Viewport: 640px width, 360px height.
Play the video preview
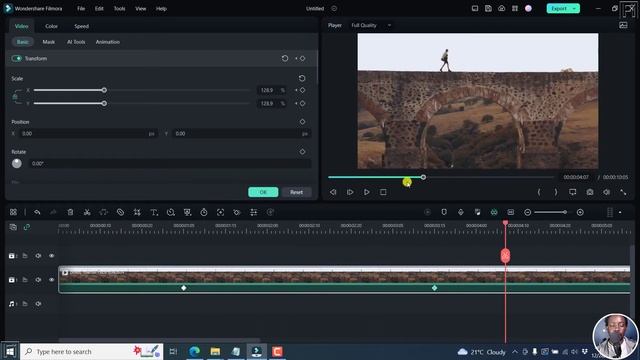tap(367, 192)
